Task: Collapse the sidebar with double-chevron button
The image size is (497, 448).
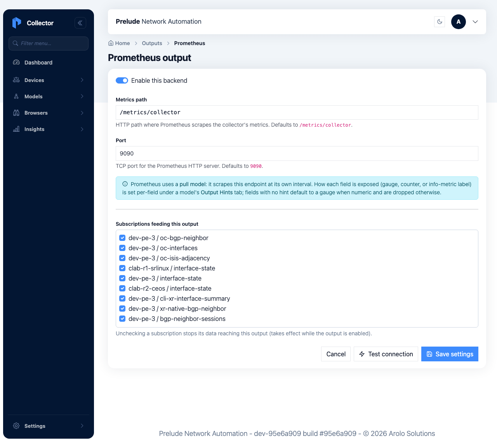Action: pyautogui.click(x=80, y=23)
